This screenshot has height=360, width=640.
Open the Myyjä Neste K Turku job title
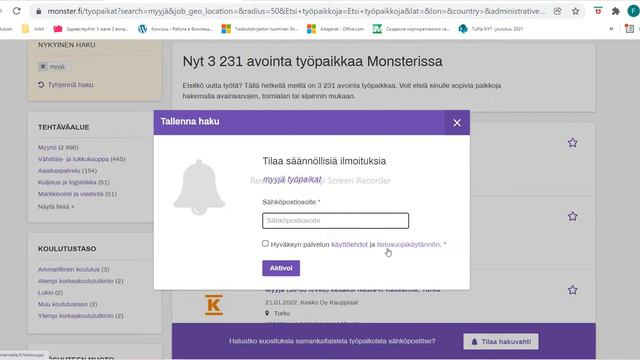point(353,290)
